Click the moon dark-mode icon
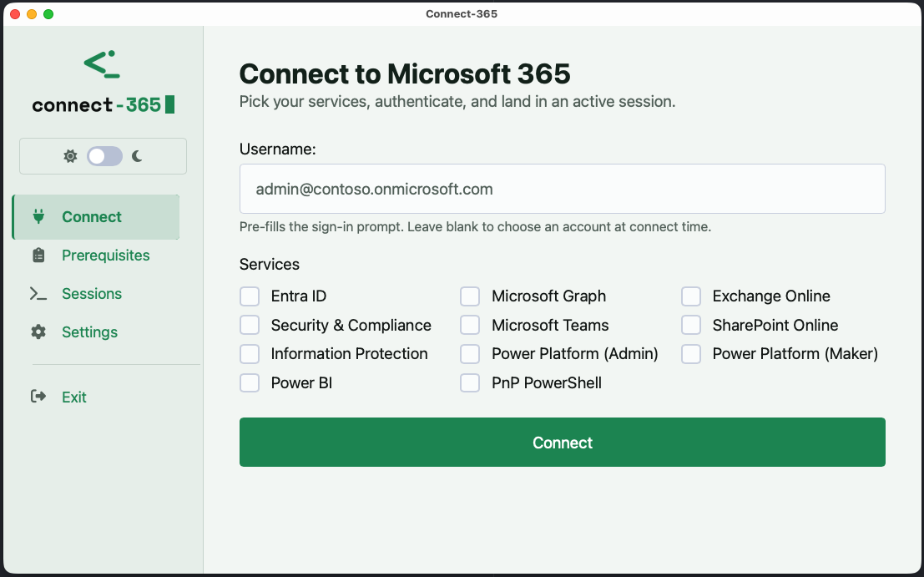The width and height of the screenshot is (924, 577). point(137,156)
